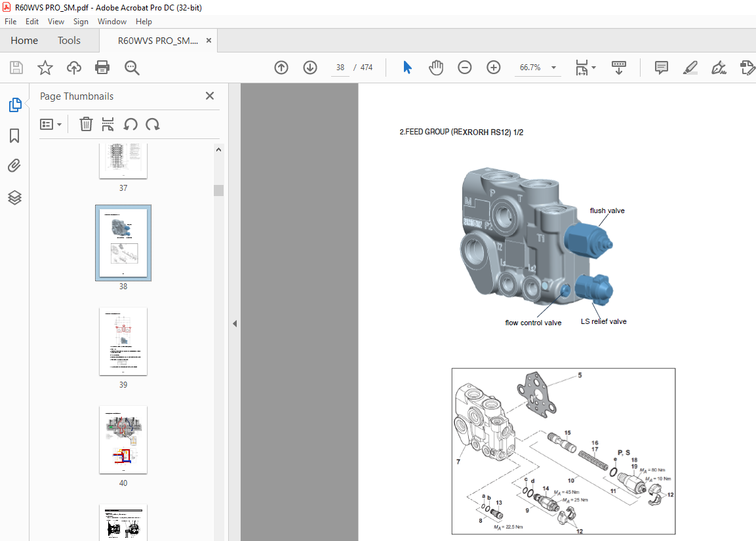Click the 'LS relief valve' label

coord(604,321)
